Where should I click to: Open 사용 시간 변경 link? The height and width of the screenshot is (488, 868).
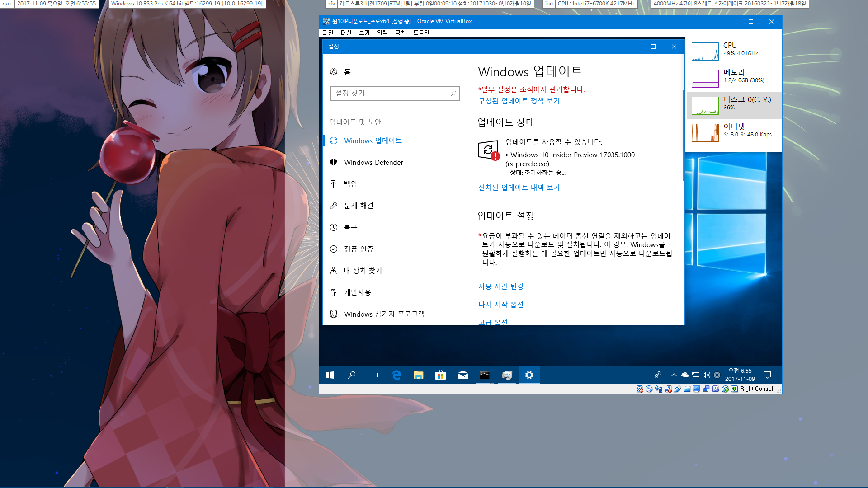click(x=501, y=286)
